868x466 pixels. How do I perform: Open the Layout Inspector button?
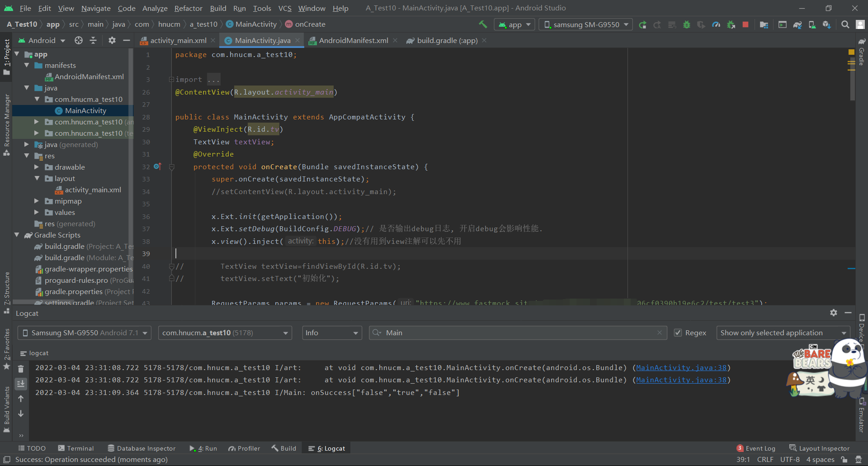[x=820, y=448]
